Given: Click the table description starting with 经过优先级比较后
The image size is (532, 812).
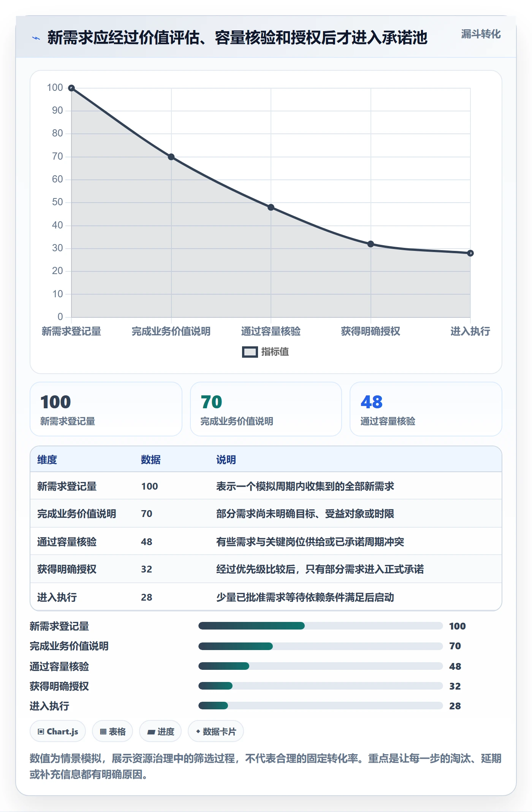Looking at the screenshot, I should point(320,569).
